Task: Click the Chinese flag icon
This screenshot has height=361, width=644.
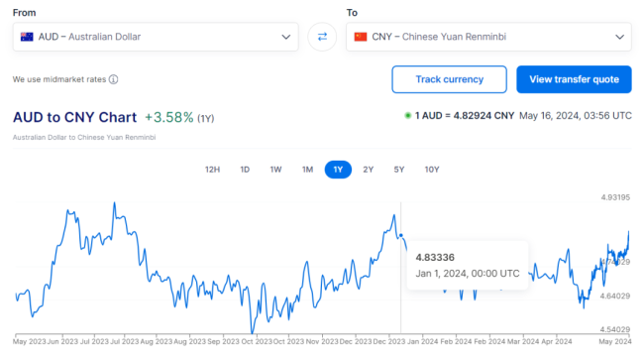Action: click(x=361, y=37)
